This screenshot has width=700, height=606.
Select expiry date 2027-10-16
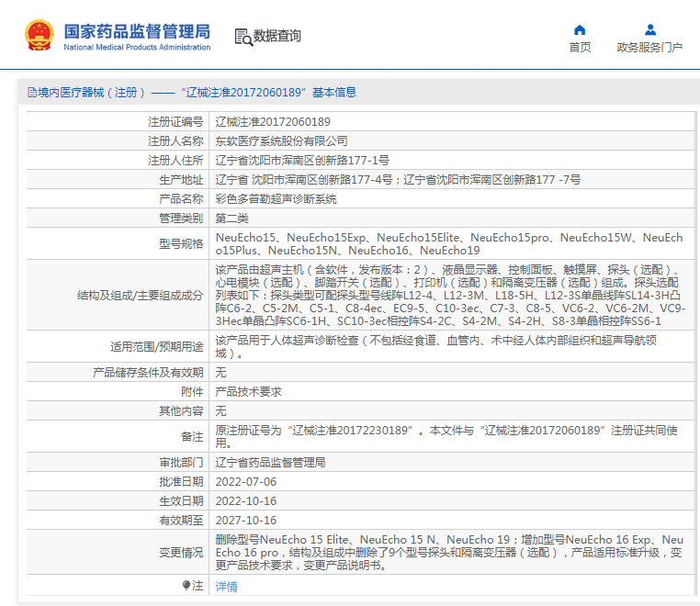(246, 521)
